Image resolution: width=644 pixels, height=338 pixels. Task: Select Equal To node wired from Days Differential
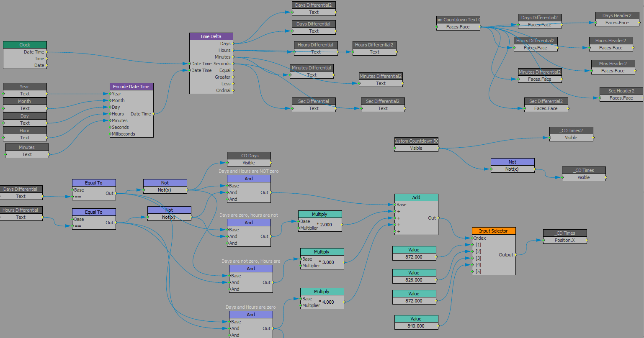click(94, 189)
